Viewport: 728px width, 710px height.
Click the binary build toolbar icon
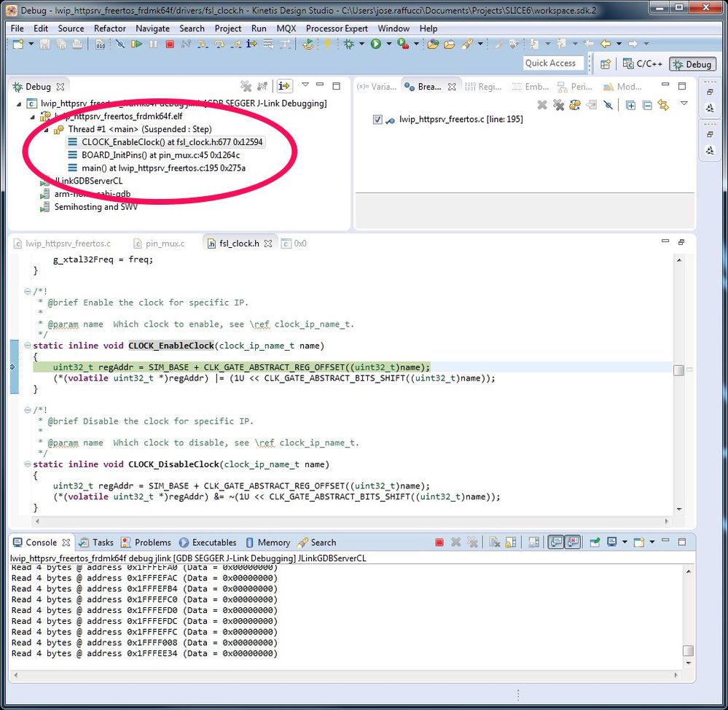[x=101, y=44]
